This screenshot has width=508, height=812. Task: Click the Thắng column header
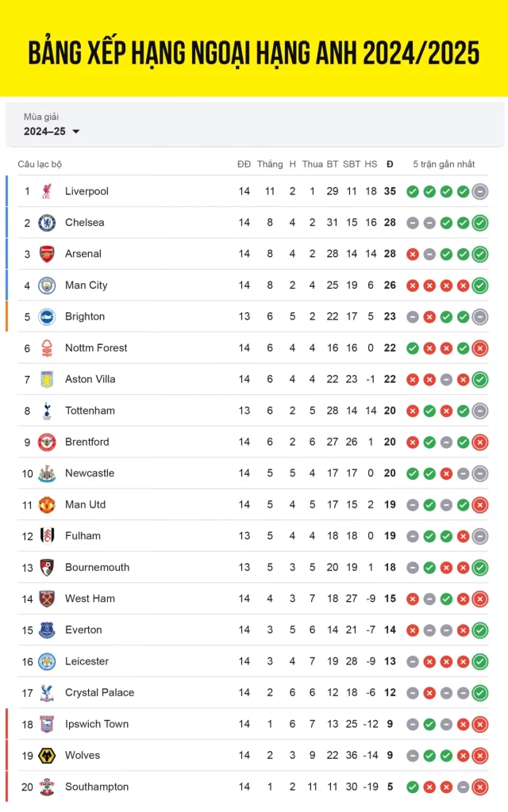coord(270,164)
